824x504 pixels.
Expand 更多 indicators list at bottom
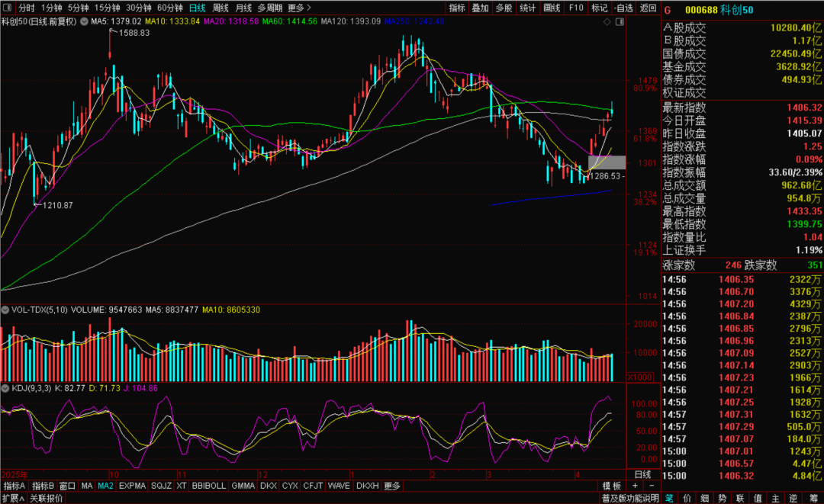(x=392, y=486)
